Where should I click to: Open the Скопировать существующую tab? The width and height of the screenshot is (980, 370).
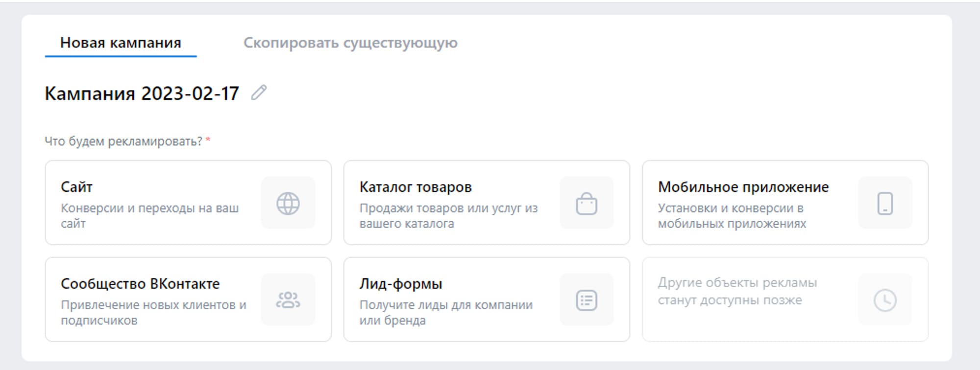click(x=350, y=43)
